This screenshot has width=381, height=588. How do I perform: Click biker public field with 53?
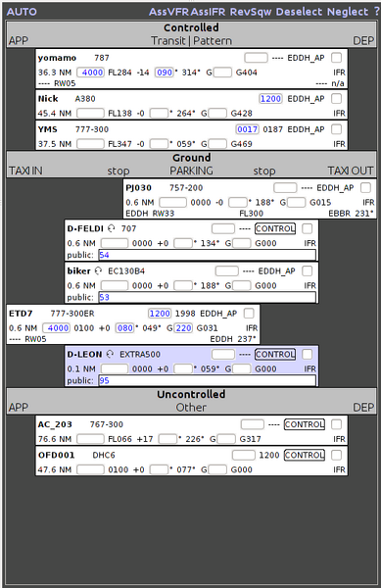click(x=208, y=297)
